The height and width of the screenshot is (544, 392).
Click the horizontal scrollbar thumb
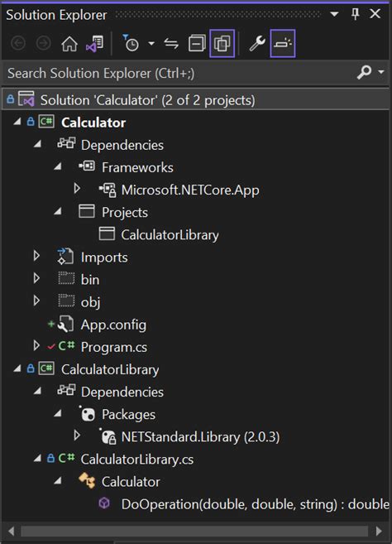(x=194, y=531)
